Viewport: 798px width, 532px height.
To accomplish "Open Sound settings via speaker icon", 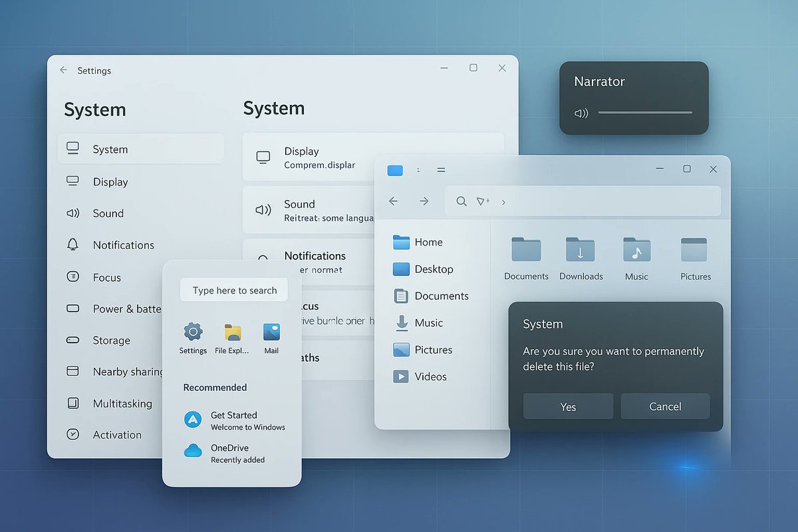I will [72, 213].
